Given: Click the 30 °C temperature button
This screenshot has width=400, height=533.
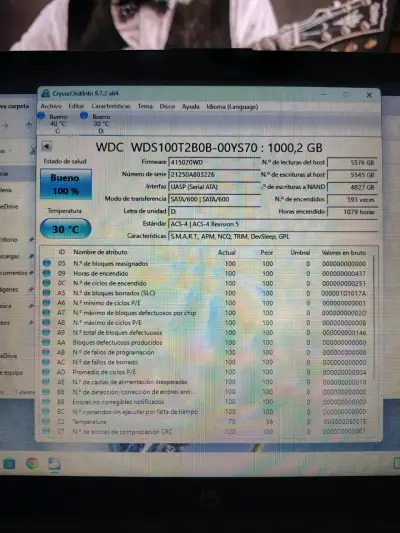Looking at the screenshot, I should pyautogui.click(x=66, y=229).
